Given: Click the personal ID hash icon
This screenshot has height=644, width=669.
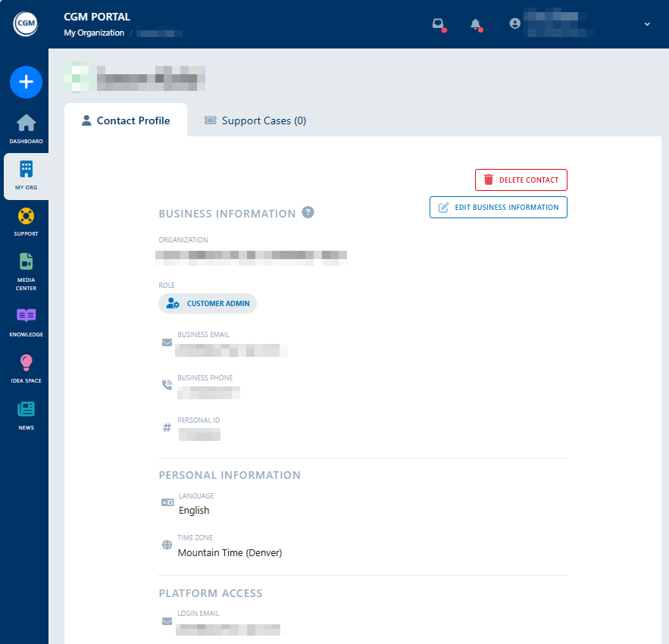Looking at the screenshot, I should (x=167, y=427).
